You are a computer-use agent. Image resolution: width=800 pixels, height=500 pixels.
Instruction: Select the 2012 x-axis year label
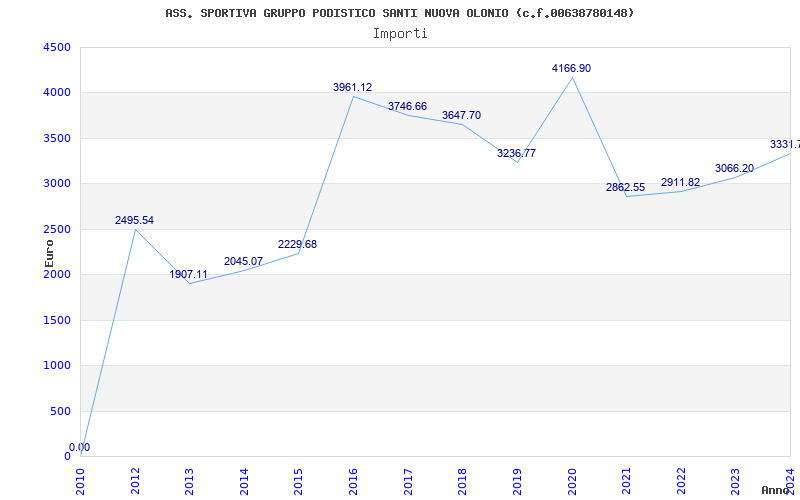(135, 482)
